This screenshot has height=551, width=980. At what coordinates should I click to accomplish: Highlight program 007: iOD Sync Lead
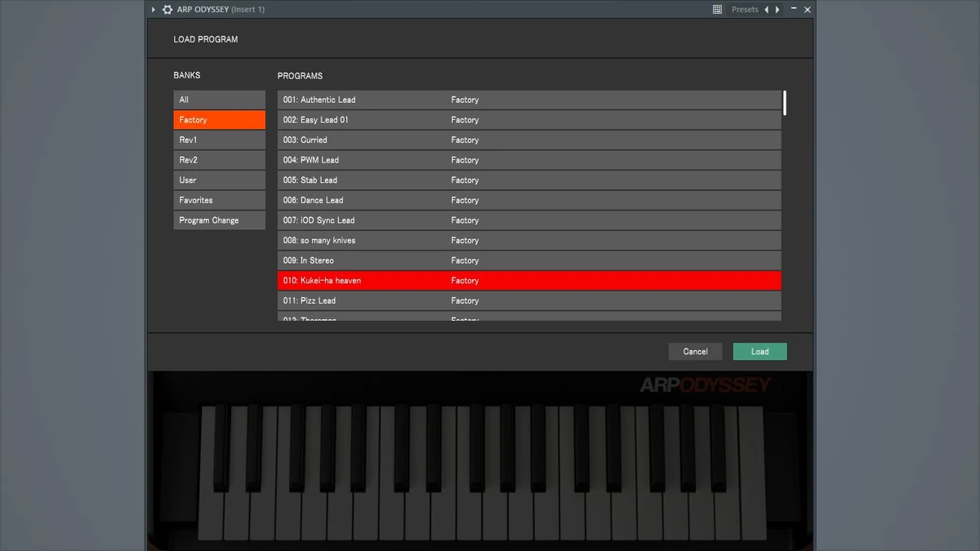pyautogui.click(x=529, y=220)
